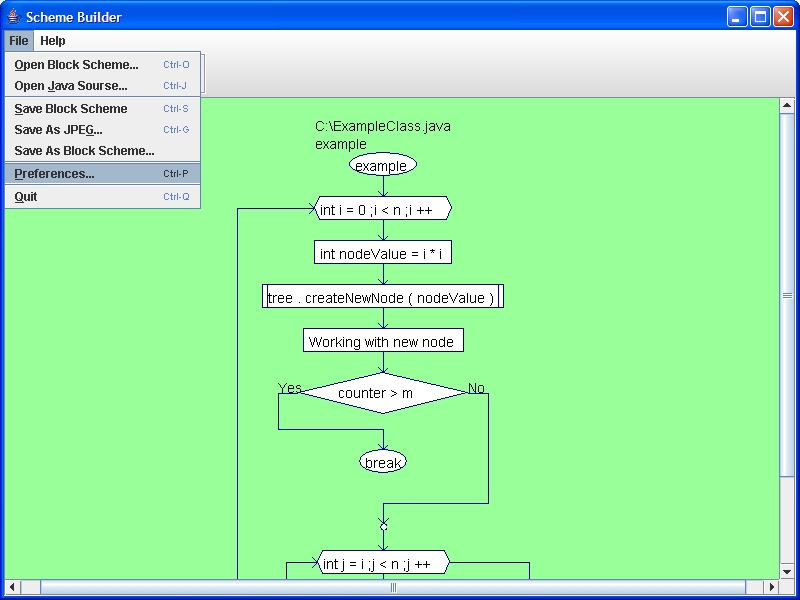Click the Java application icon in title bar
800x600 pixels.
click(14, 17)
